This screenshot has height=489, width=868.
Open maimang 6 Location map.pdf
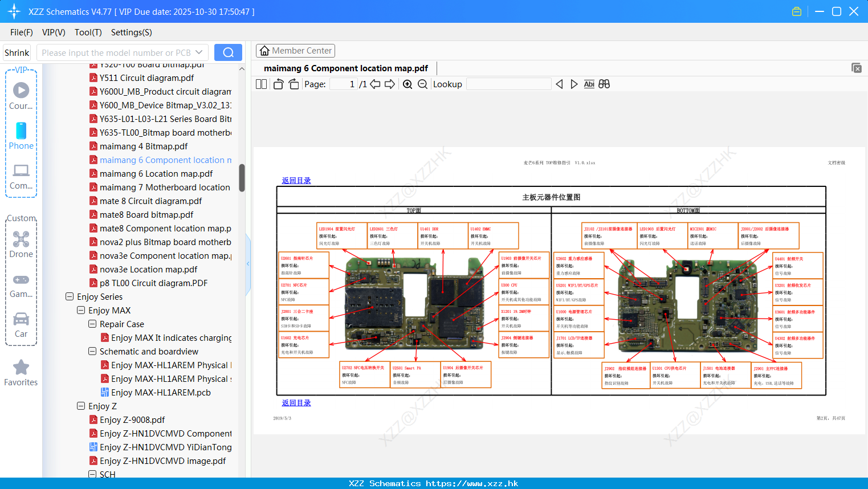[x=151, y=174]
